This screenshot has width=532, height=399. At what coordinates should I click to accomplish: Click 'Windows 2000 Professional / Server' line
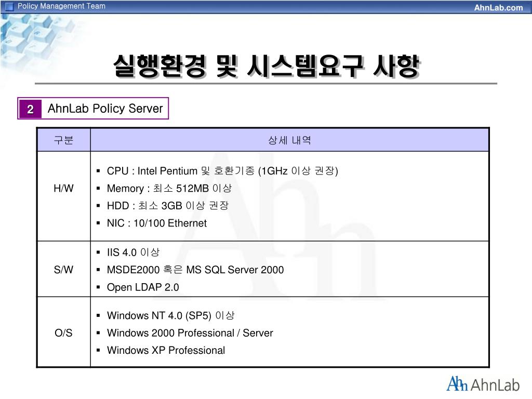(190, 333)
